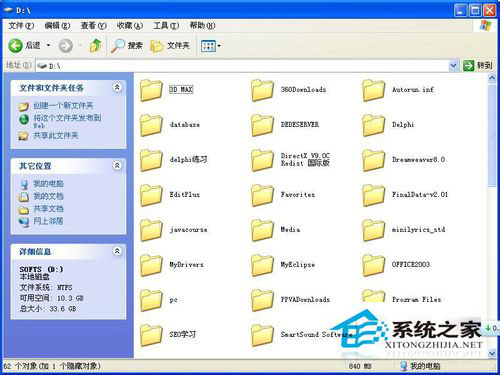Select the 3D MAX folder icon
Viewport: 500px width, 375px height.
pos(151,90)
